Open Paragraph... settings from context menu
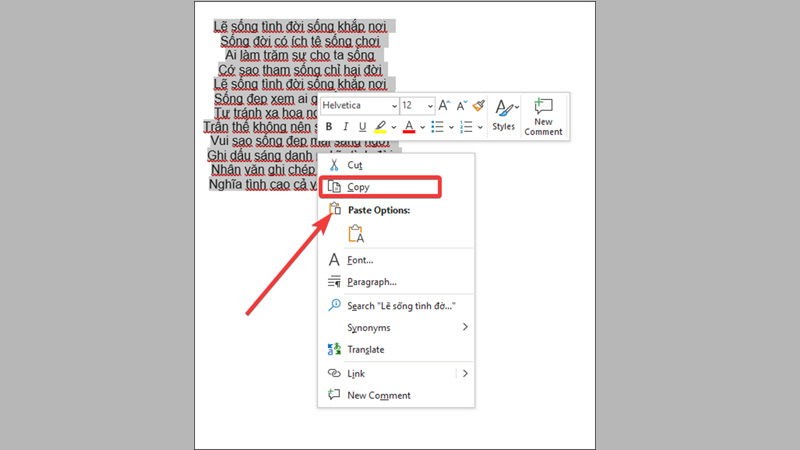The height and width of the screenshot is (450, 800). pos(396,282)
